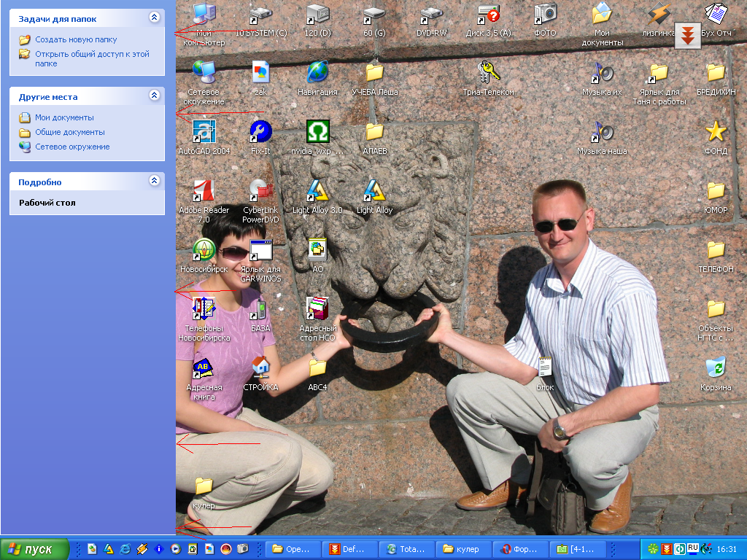Click Создать новую папку link
Viewport: 747px width, 560px height.
pyautogui.click(x=75, y=39)
